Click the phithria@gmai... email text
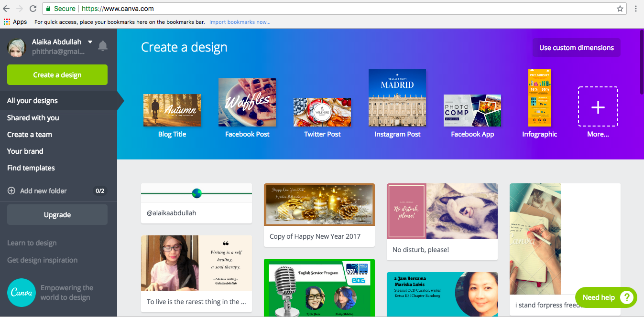The width and height of the screenshot is (644, 317). [x=58, y=52]
